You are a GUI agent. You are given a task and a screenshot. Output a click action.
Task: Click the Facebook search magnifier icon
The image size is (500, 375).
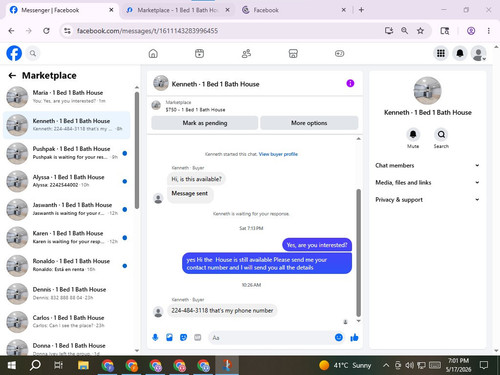pos(33,53)
